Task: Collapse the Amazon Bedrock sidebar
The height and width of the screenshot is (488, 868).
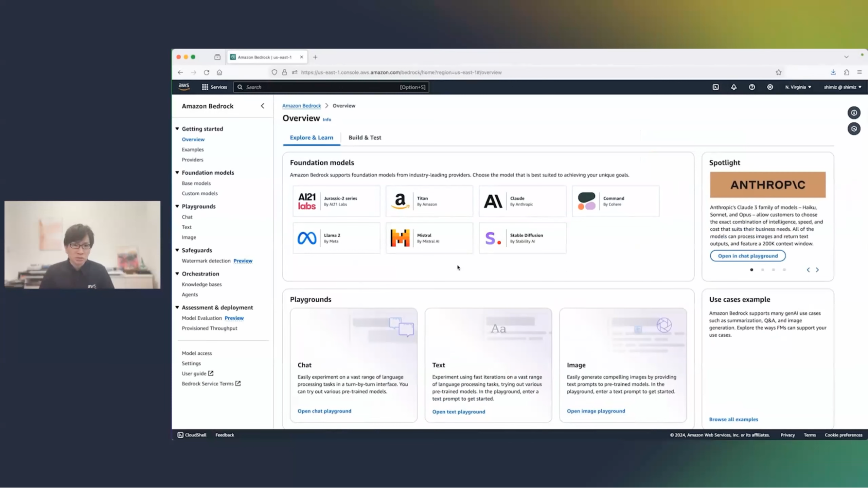Action: (262, 106)
